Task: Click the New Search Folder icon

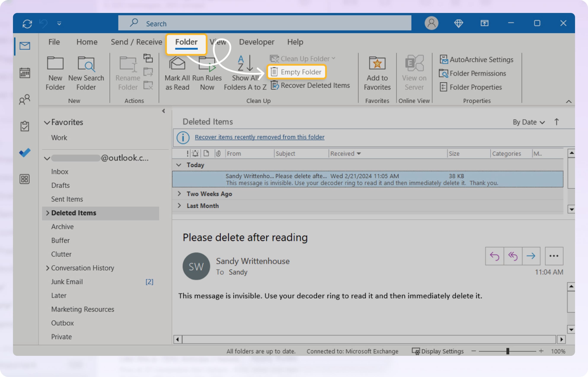Action: [x=86, y=64]
